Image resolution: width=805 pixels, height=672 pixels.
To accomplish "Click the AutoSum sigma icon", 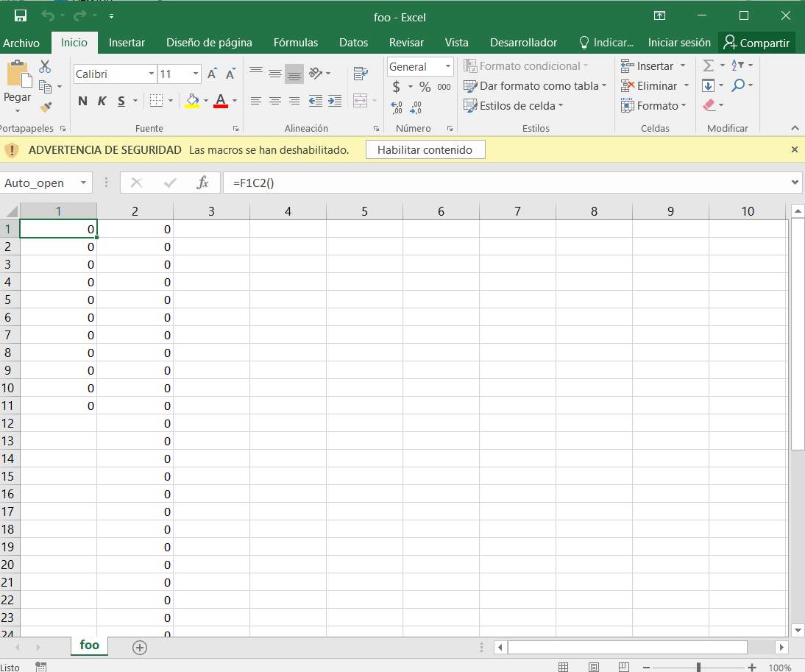I will click(x=708, y=66).
